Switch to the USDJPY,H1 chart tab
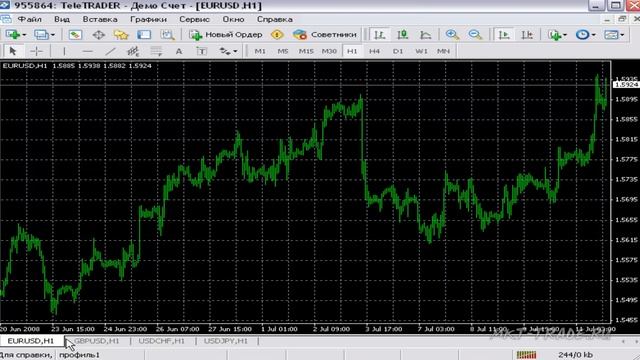 pyautogui.click(x=225, y=341)
